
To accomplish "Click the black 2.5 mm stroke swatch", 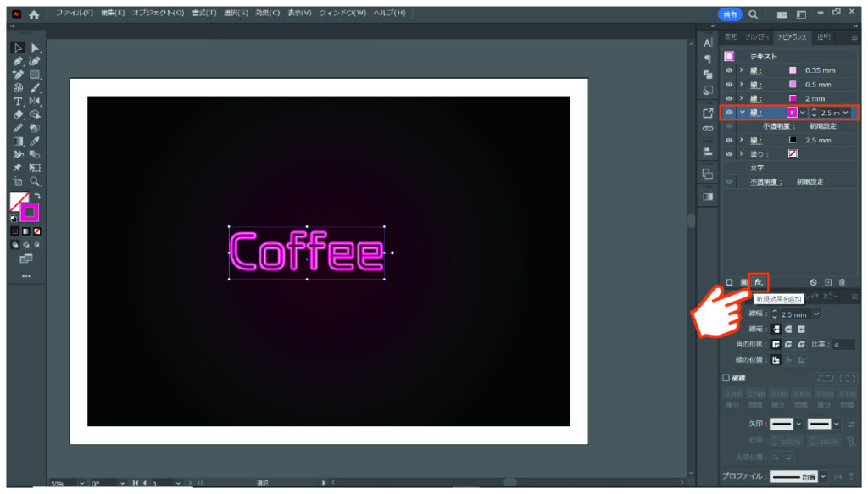I will click(793, 140).
